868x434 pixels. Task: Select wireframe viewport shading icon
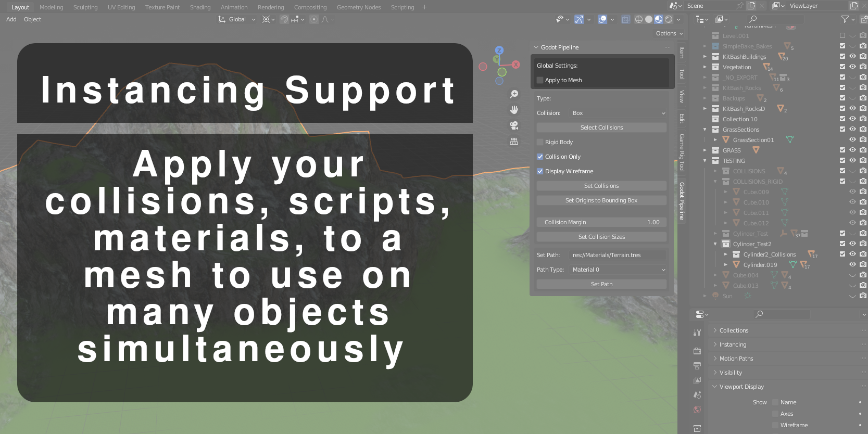click(x=639, y=19)
